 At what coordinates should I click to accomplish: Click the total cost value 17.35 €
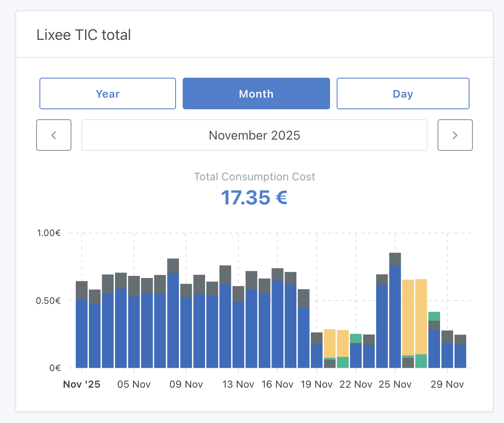(254, 197)
